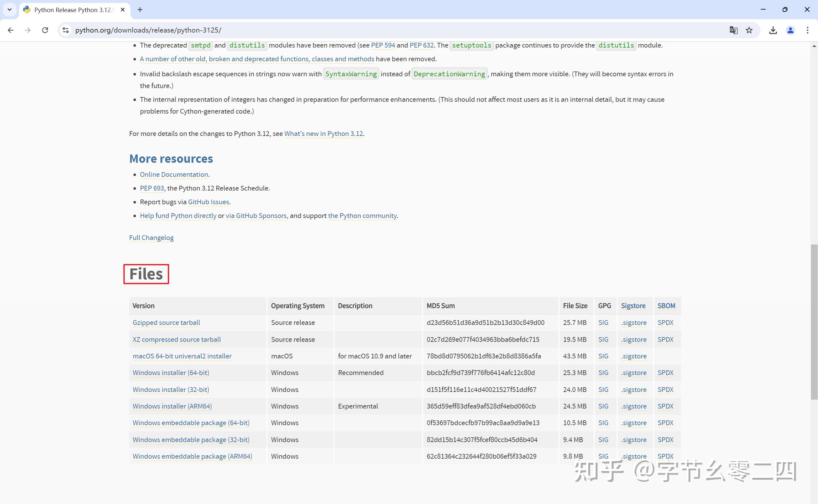Click the translate page icon
818x504 pixels.
pos(733,30)
